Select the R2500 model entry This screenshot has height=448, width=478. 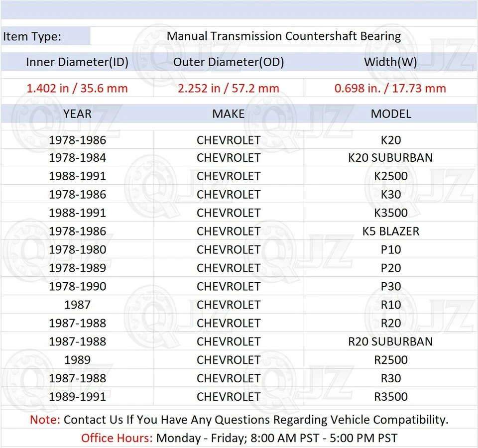391,360
